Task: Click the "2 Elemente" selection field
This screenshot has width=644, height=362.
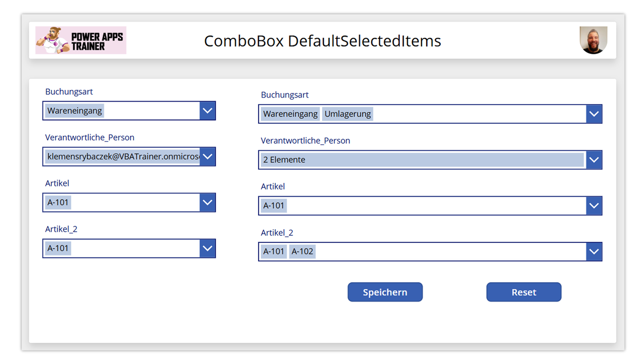Action: point(422,160)
